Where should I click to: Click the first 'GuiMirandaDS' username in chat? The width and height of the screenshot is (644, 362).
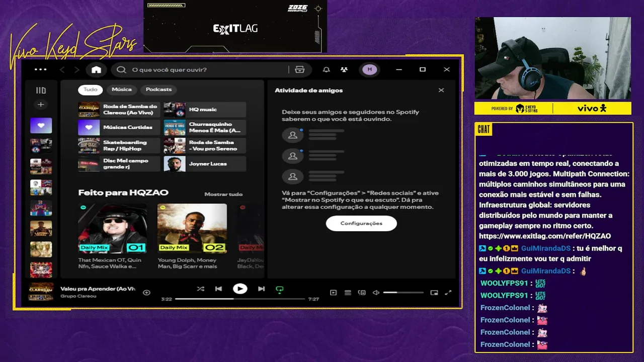(x=546, y=248)
